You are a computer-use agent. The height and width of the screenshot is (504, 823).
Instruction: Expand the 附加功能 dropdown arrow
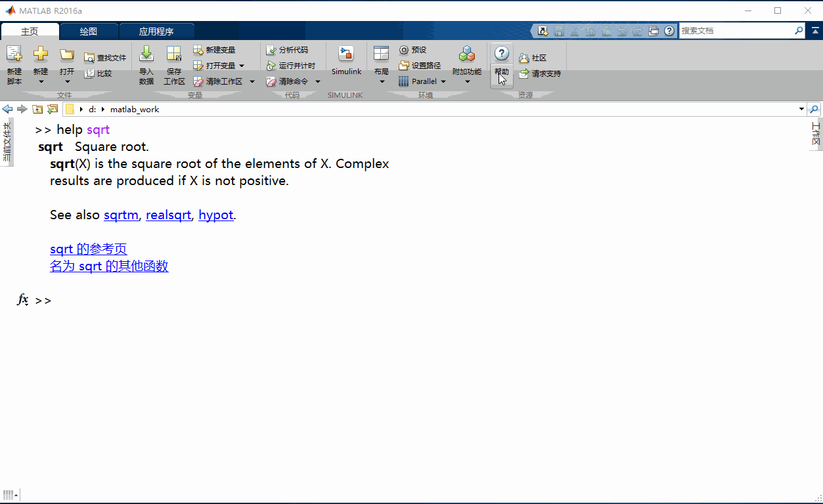coord(467,82)
